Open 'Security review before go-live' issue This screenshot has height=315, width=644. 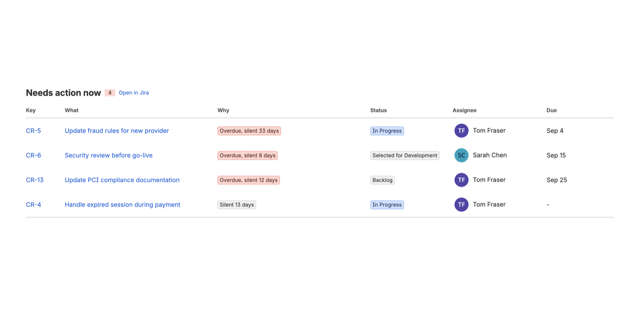[108, 155]
